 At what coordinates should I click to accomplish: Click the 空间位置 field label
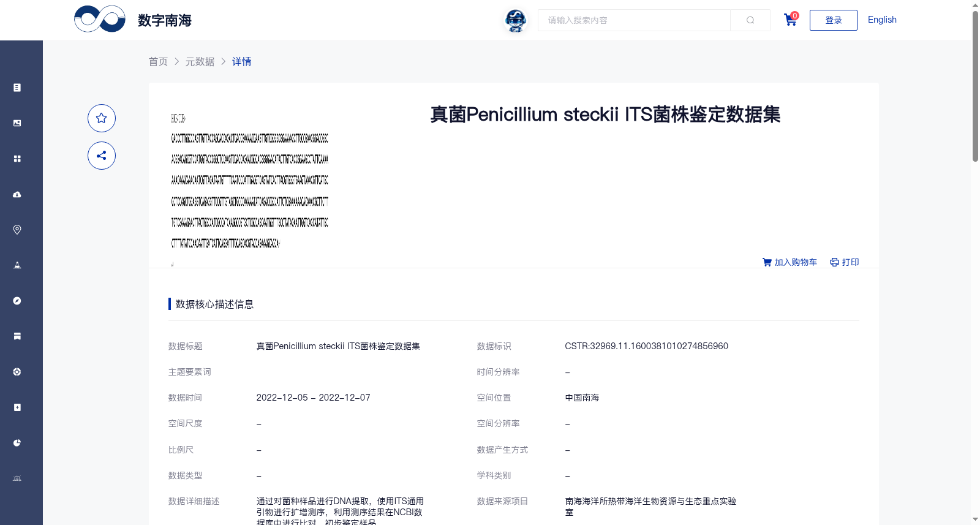494,398
